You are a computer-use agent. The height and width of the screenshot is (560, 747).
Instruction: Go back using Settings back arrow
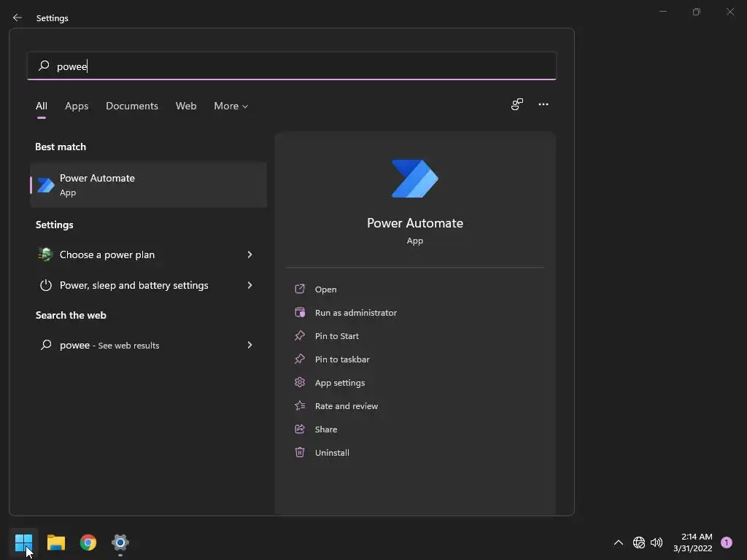[x=18, y=17]
